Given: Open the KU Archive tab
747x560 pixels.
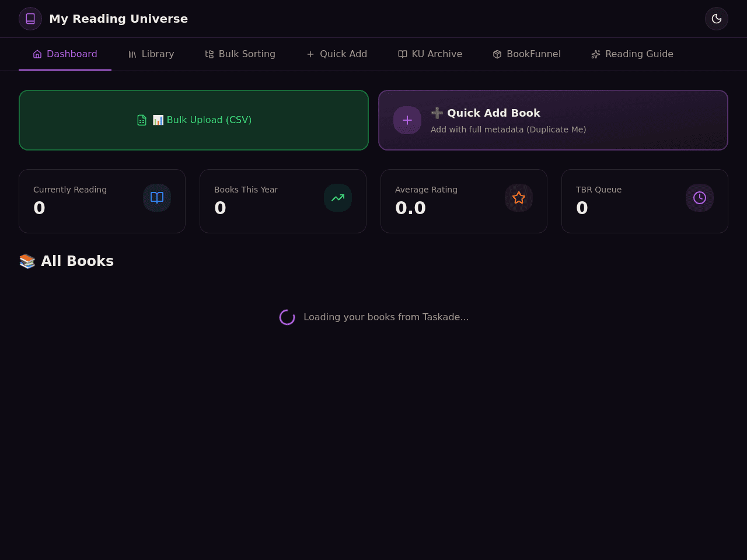Looking at the screenshot, I should tap(430, 54).
